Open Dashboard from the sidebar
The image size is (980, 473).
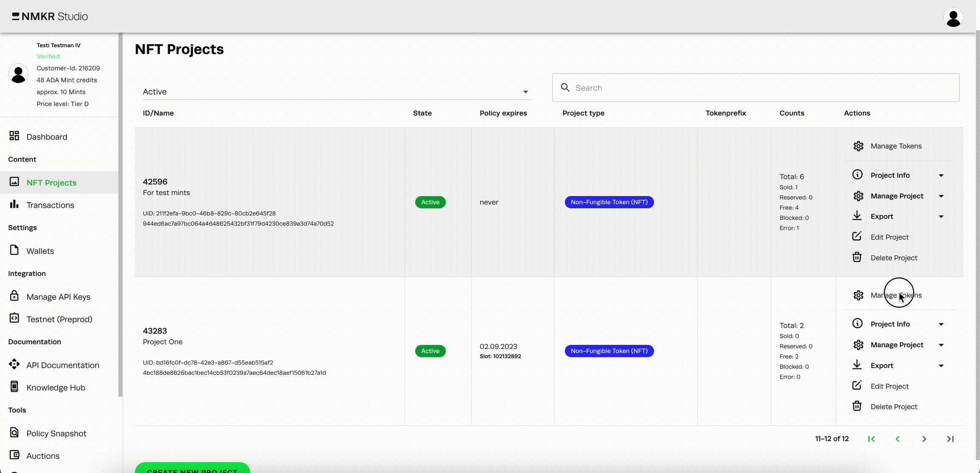point(46,137)
